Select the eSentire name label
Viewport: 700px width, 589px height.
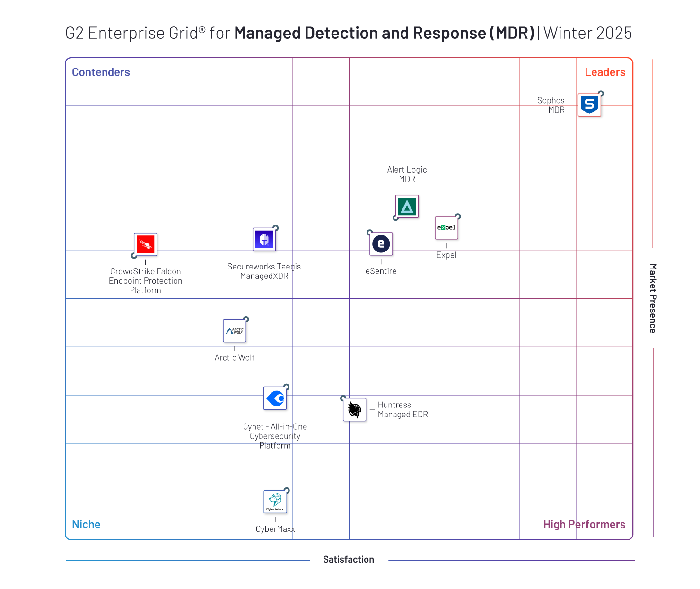(381, 271)
